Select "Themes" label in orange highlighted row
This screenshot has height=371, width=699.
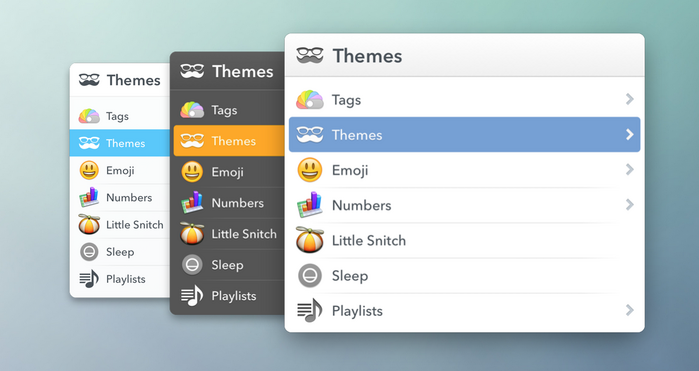point(234,141)
